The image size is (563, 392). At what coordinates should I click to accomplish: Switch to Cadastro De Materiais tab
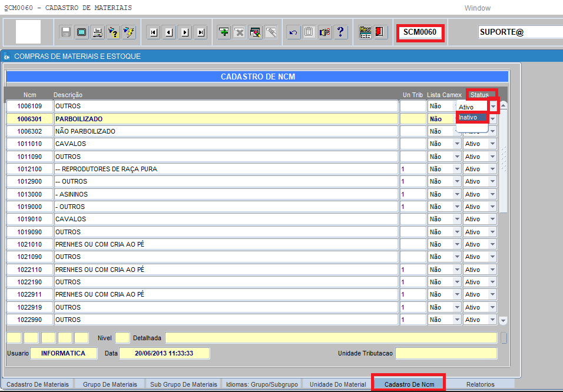pos(38,384)
